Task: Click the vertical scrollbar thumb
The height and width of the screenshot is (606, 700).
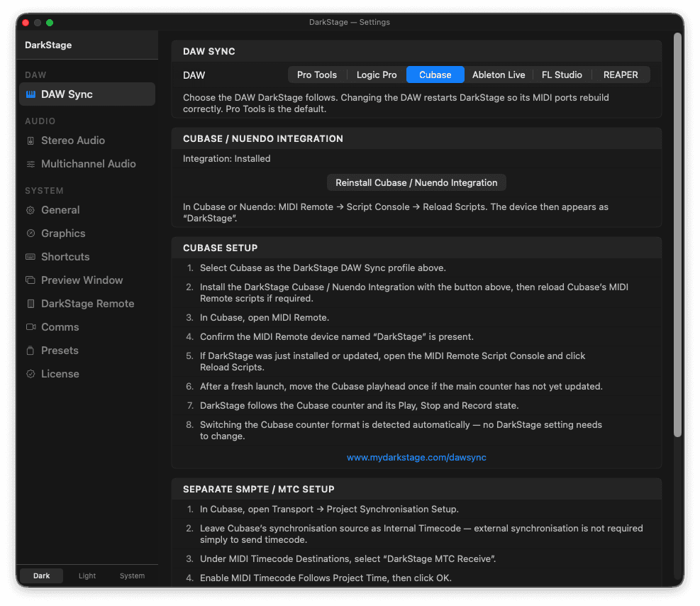Action: [x=678, y=236]
